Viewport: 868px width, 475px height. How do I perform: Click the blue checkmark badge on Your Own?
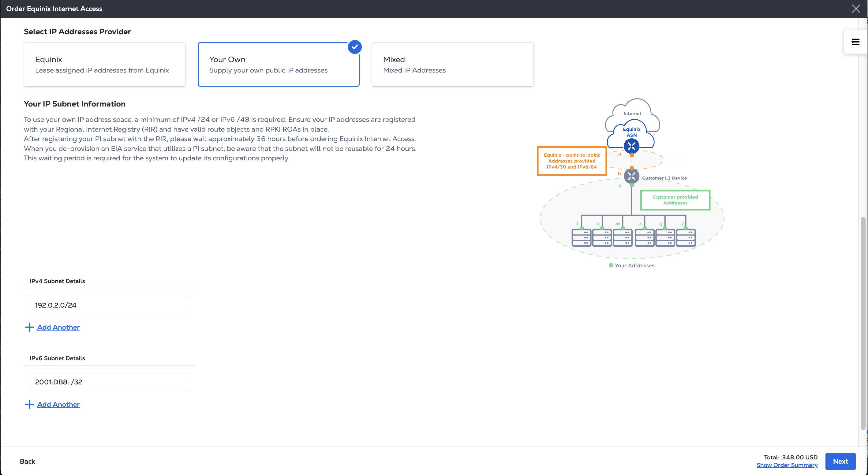pos(354,47)
